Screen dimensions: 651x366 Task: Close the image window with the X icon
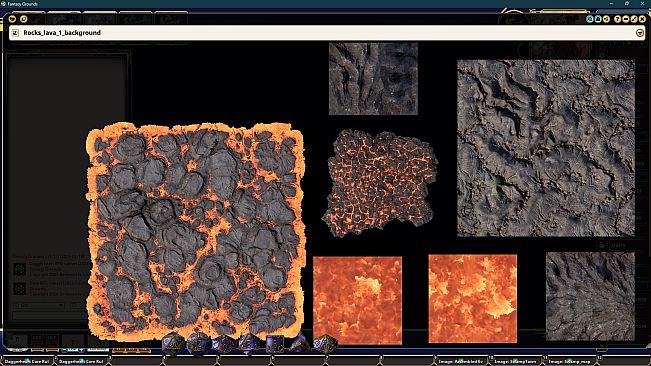click(x=642, y=19)
